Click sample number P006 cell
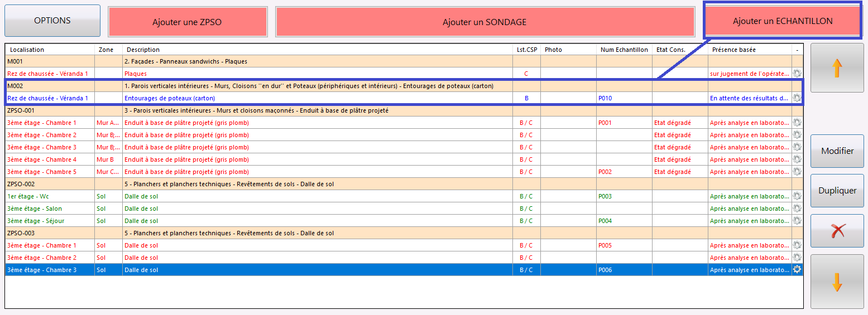Screen dimensions: 868x315 (624, 270)
